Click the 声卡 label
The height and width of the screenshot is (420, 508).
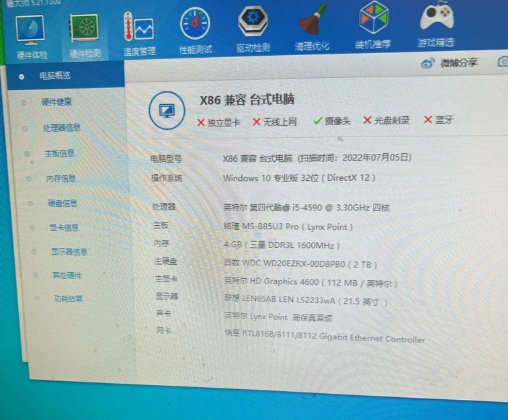(163, 313)
